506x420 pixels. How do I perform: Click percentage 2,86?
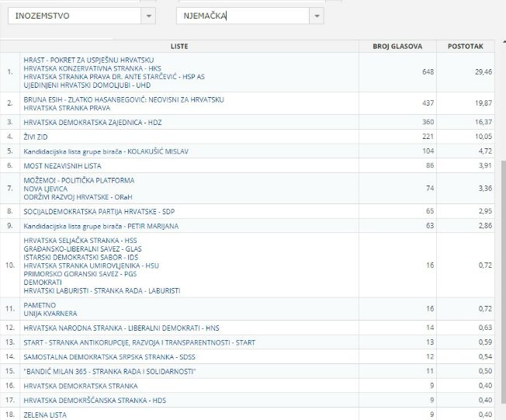click(x=485, y=226)
